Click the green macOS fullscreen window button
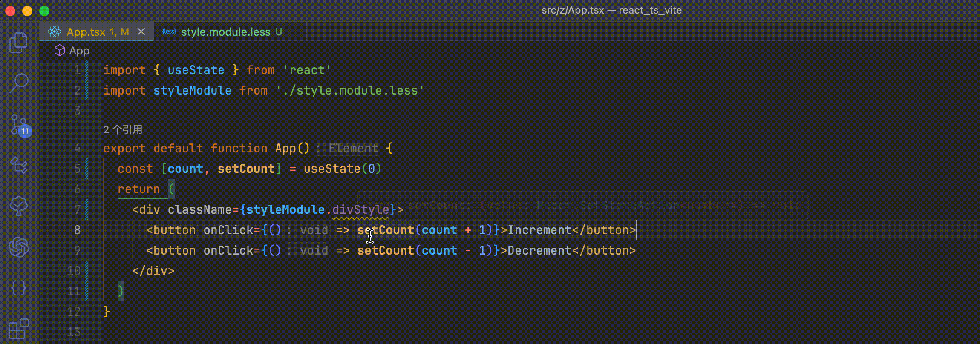This screenshot has height=344, width=980. pos(44,11)
